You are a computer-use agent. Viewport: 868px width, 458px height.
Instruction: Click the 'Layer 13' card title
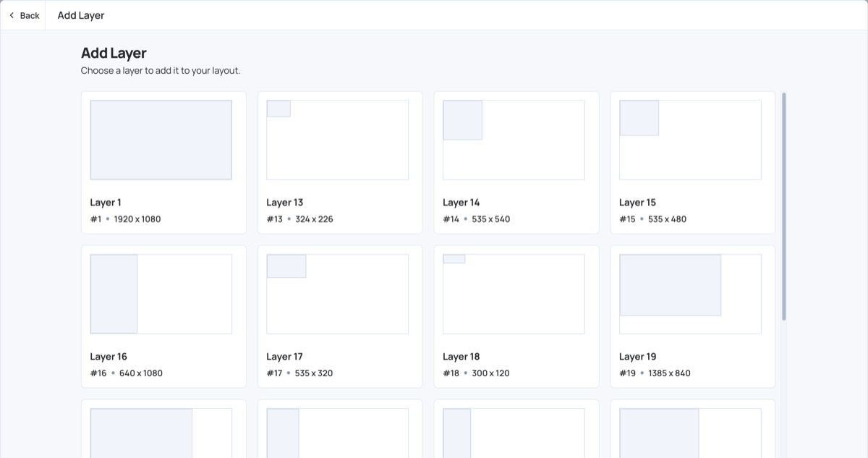[x=284, y=203]
